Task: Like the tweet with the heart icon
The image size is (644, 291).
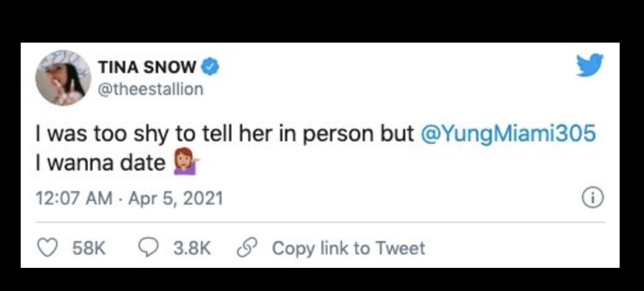Action: [x=48, y=248]
